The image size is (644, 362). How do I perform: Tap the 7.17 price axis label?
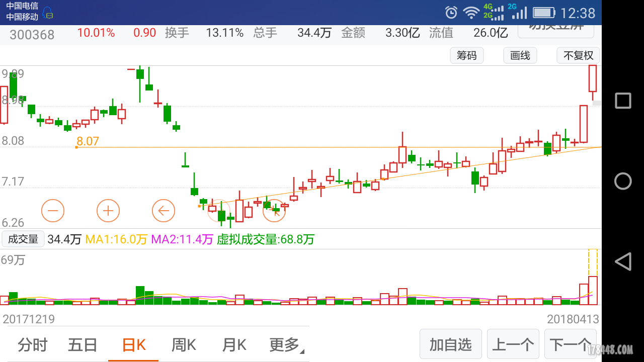pos(13,182)
